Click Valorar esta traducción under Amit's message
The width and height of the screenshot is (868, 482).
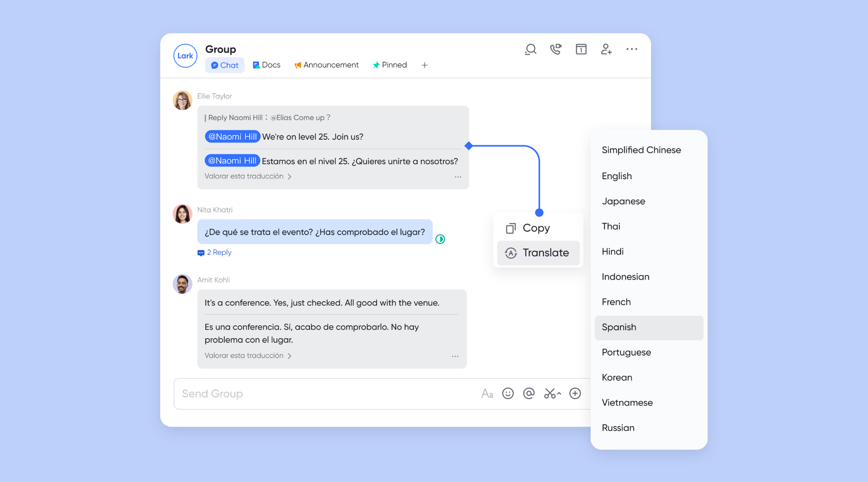pos(248,356)
